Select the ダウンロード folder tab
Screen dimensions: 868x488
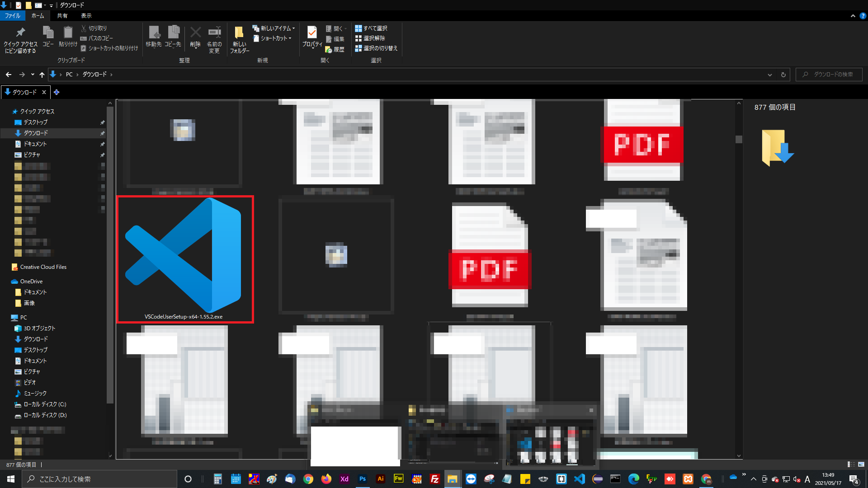21,92
